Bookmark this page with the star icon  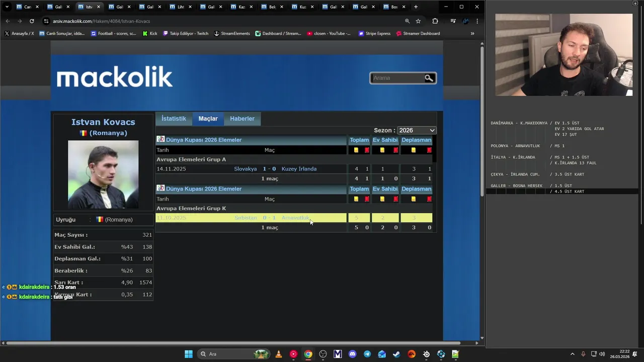click(418, 21)
